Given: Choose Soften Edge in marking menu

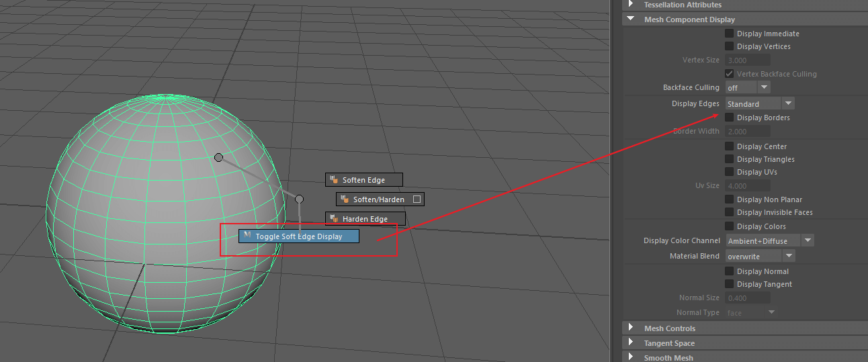Looking at the screenshot, I should point(364,180).
